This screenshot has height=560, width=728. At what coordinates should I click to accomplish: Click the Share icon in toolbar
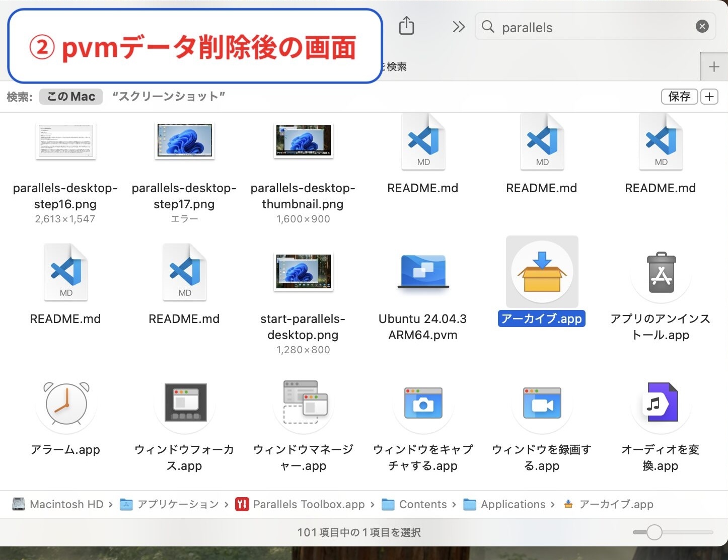[406, 26]
